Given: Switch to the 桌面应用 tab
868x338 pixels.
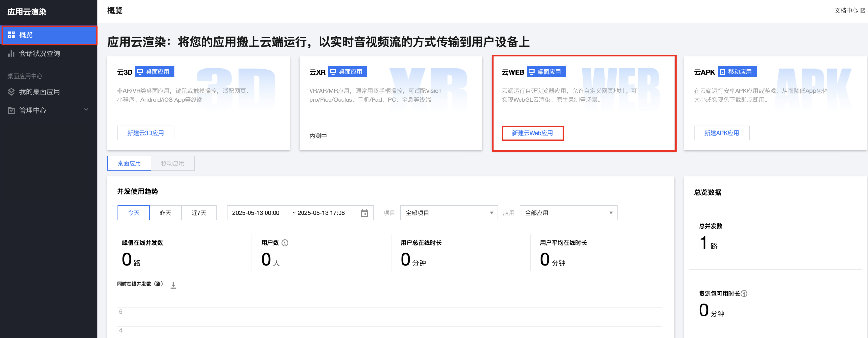Looking at the screenshot, I should pos(129,163).
